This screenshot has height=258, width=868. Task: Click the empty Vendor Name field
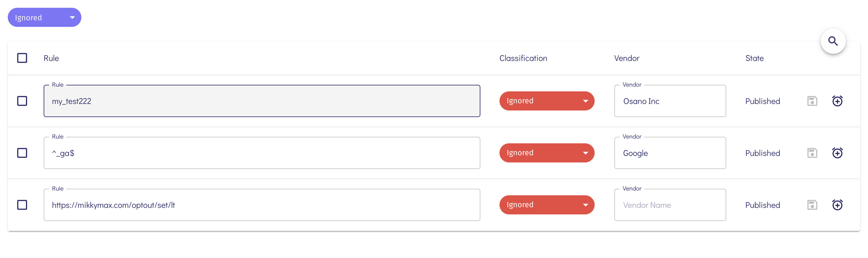(670, 205)
